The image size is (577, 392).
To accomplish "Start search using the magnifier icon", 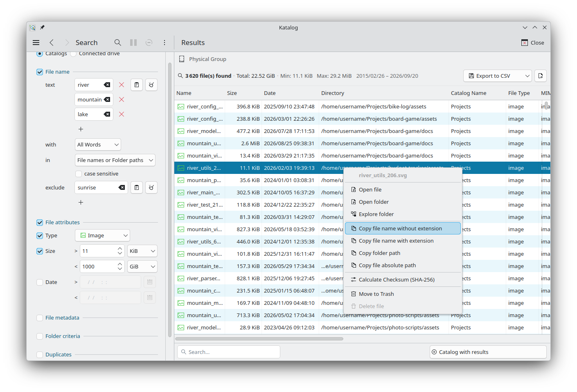I will [118, 43].
